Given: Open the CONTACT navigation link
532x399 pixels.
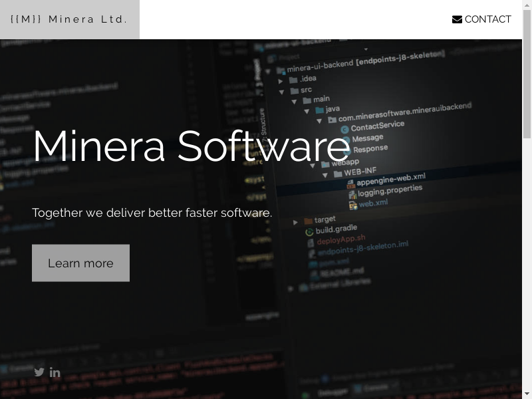Looking at the screenshot, I should click(x=481, y=19).
